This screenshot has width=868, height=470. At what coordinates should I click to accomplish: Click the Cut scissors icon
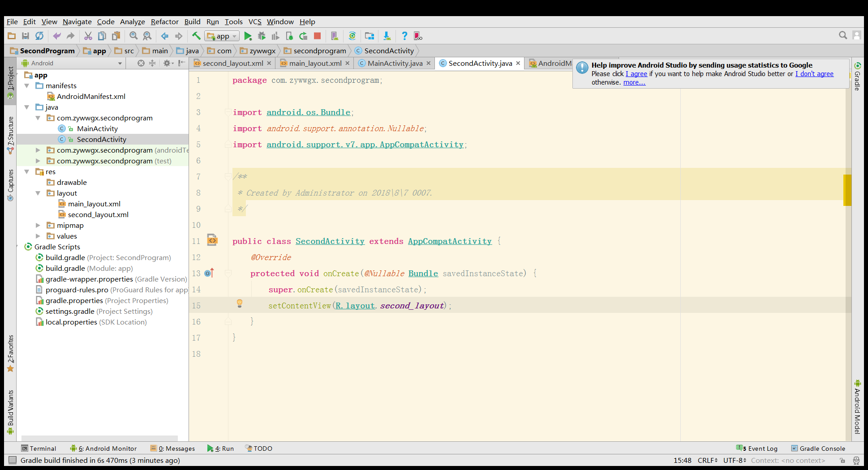pyautogui.click(x=88, y=36)
